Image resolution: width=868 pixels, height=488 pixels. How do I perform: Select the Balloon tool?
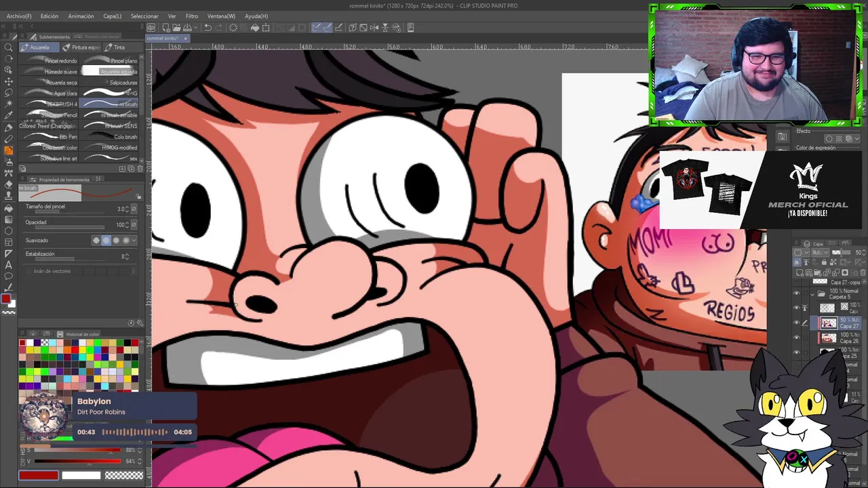click(x=8, y=277)
